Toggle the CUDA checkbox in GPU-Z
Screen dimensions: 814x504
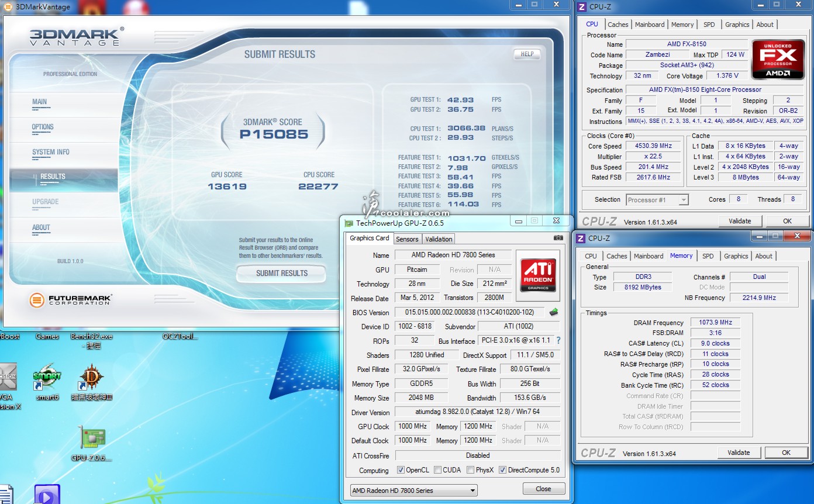438,470
